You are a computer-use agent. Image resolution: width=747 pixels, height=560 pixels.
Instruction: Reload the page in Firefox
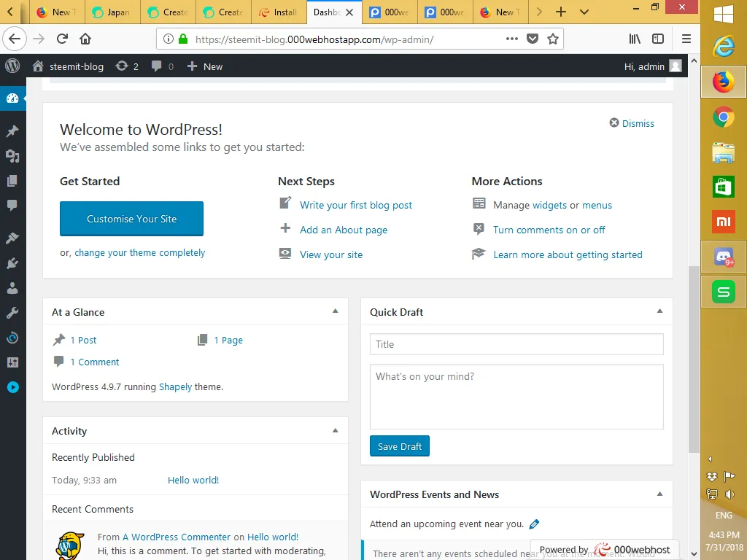point(62,39)
